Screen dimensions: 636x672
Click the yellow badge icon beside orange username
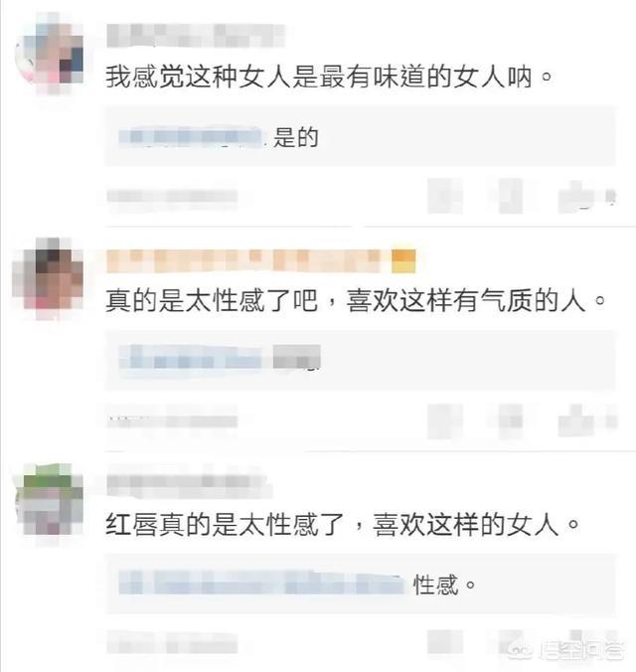pos(403,260)
